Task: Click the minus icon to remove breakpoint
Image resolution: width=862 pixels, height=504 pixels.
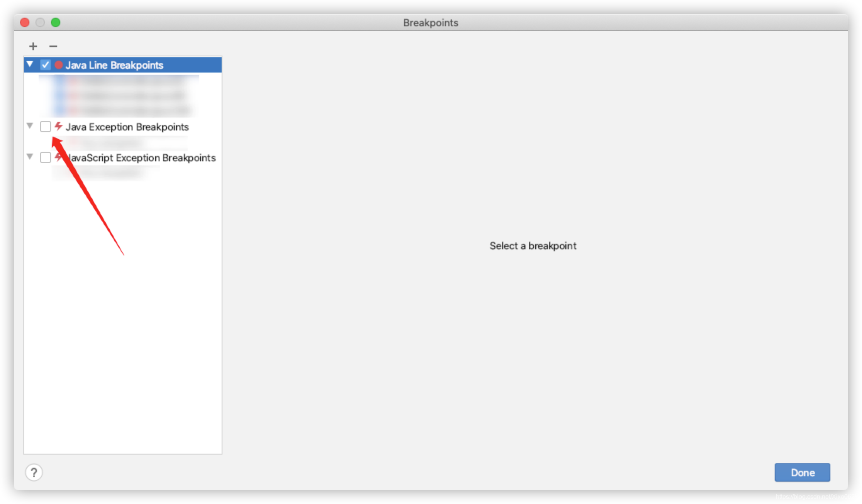Action: 53,46
